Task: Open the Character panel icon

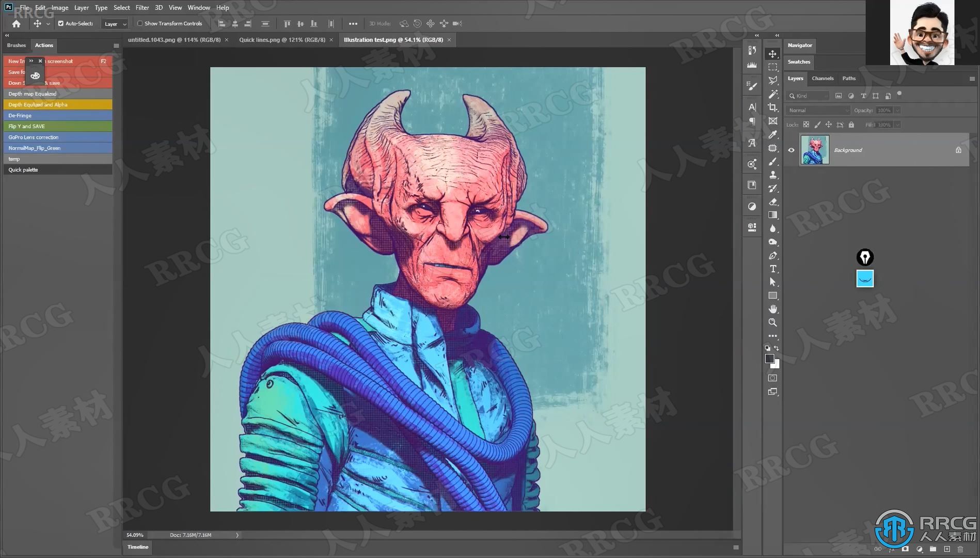Action: (752, 107)
